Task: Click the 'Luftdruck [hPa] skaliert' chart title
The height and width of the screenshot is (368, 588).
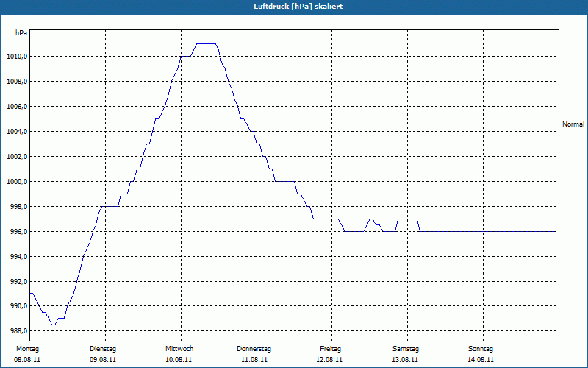Action: (x=298, y=7)
